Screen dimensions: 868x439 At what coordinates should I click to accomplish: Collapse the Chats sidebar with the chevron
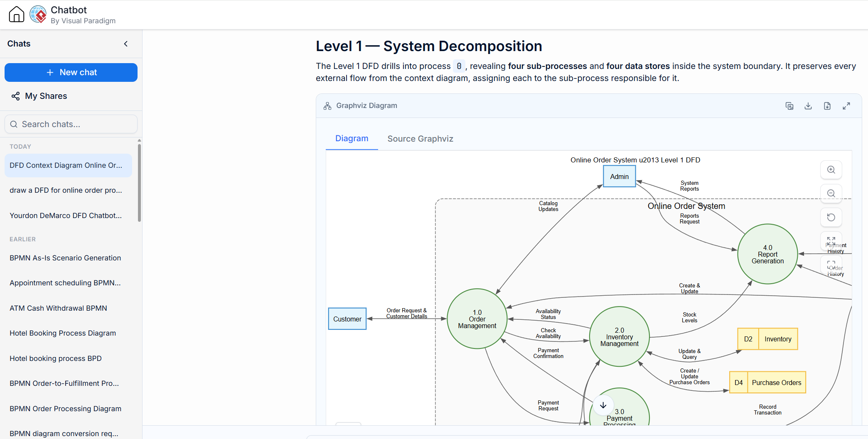(x=126, y=44)
